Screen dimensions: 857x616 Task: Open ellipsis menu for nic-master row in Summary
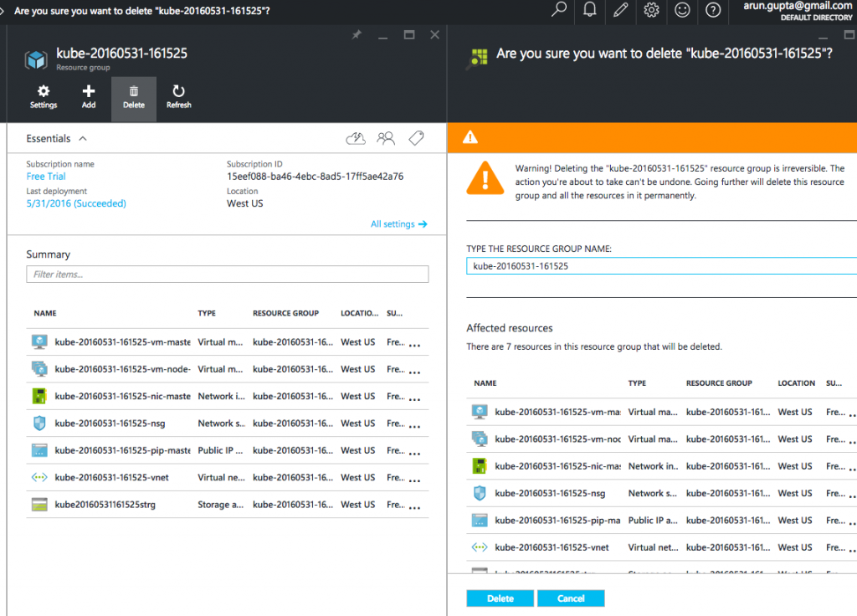[x=415, y=399]
